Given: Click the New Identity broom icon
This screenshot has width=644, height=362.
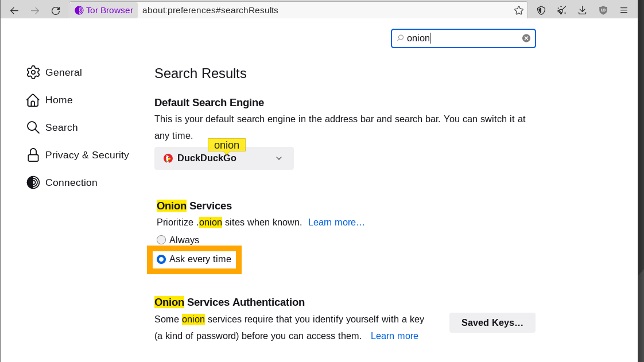Looking at the screenshot, I should 562,10.
